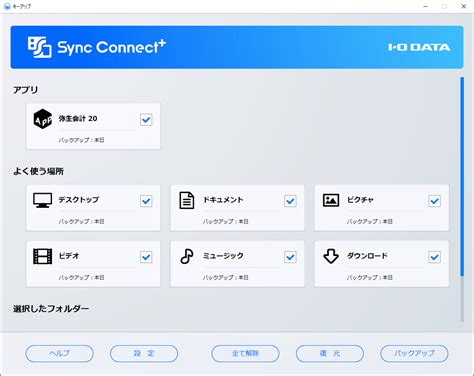Open the 設定 settings button
Viewport: 474px width, 376px height.
pos(144,353)
